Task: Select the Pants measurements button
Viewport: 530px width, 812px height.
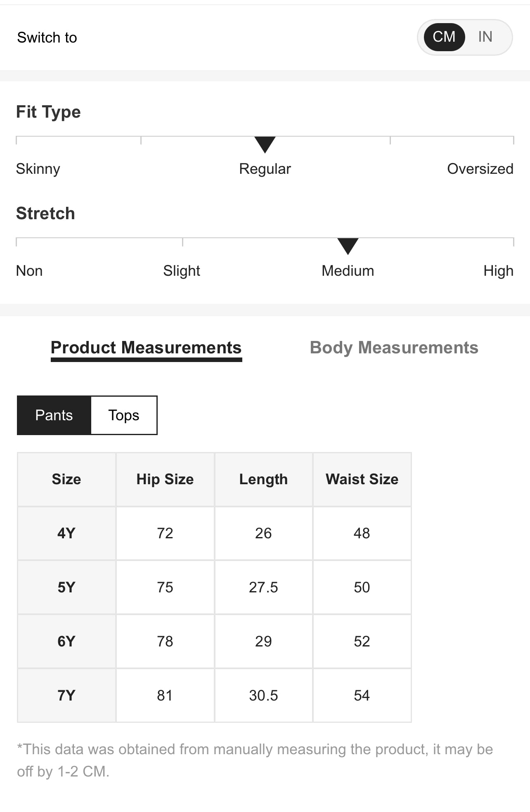Action: (x=54, y=415)
